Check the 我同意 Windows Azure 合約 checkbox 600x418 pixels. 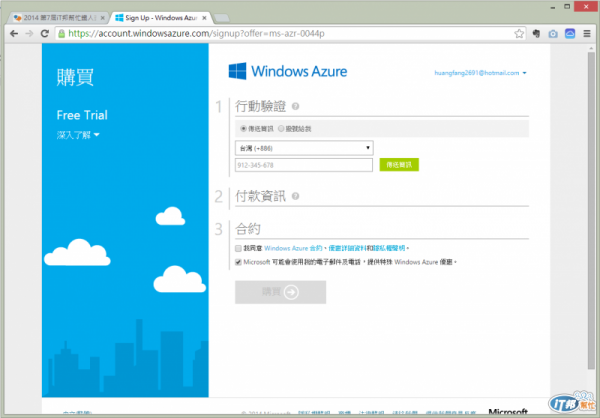tap(238, 248)
